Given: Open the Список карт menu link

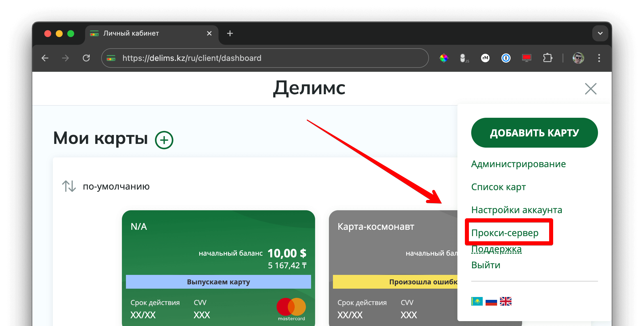Looking at the screenshot, I should [x=499, y=187].
